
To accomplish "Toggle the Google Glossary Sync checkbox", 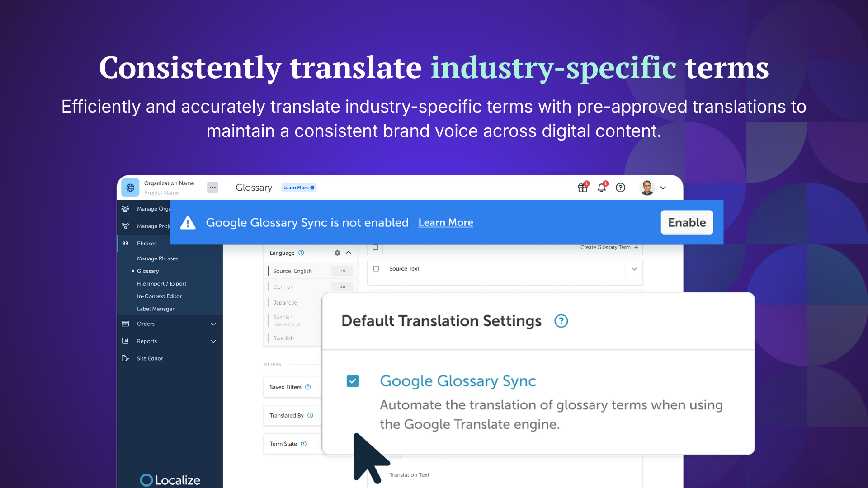I will [353, 381].
